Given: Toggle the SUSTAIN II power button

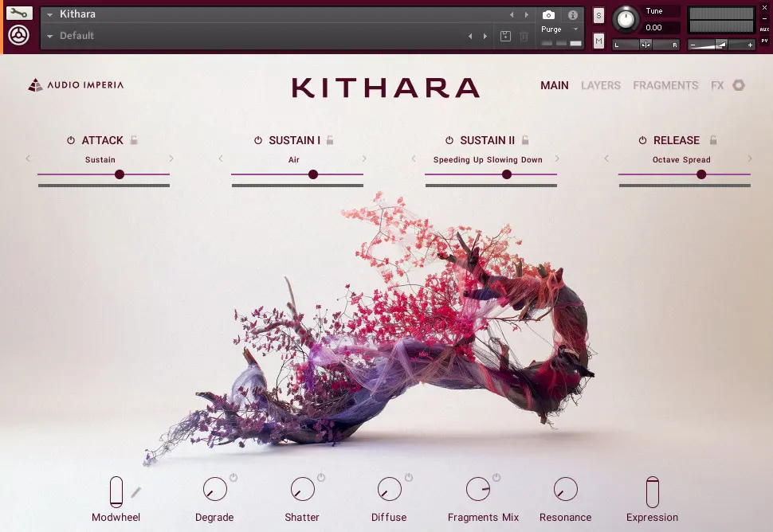Looking at the screenshot, I should pyautogui.click(x=449, y=140).
